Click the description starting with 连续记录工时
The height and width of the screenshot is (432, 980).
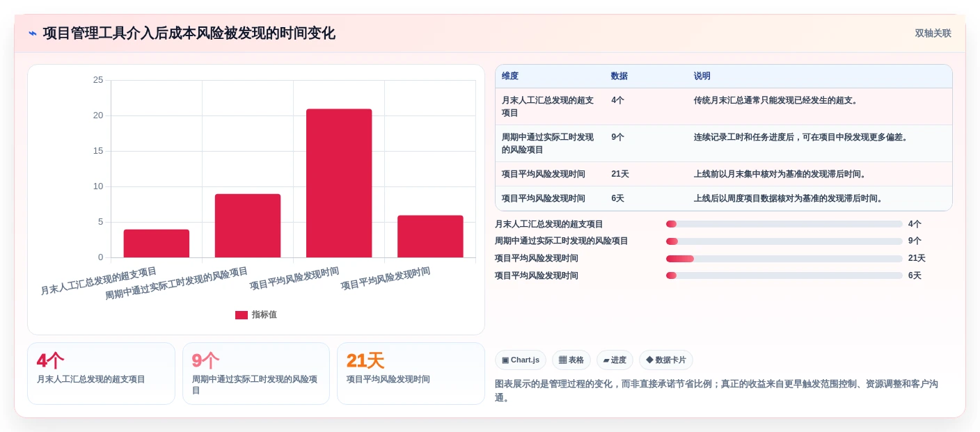803,137
